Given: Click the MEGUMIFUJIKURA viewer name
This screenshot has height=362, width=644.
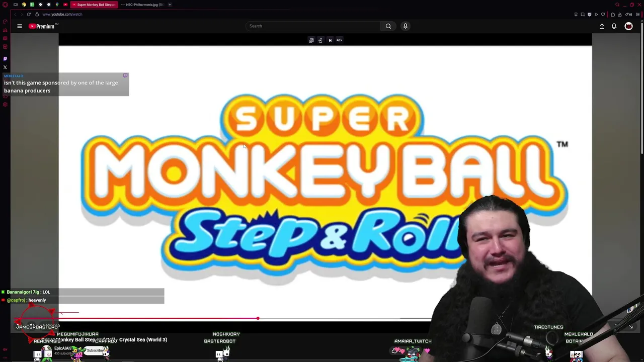Looking at the screenshot, I should click(77, 334).
